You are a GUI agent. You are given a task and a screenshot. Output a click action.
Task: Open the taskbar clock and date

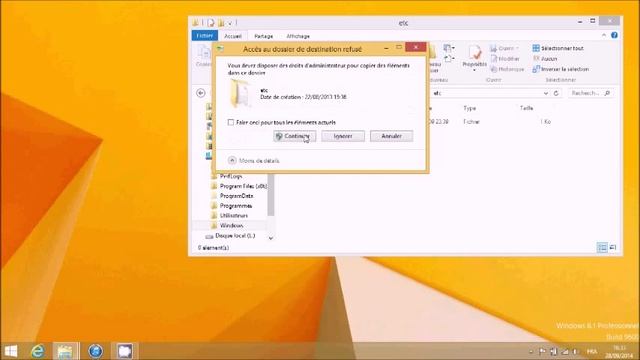[x=620, y=351]
